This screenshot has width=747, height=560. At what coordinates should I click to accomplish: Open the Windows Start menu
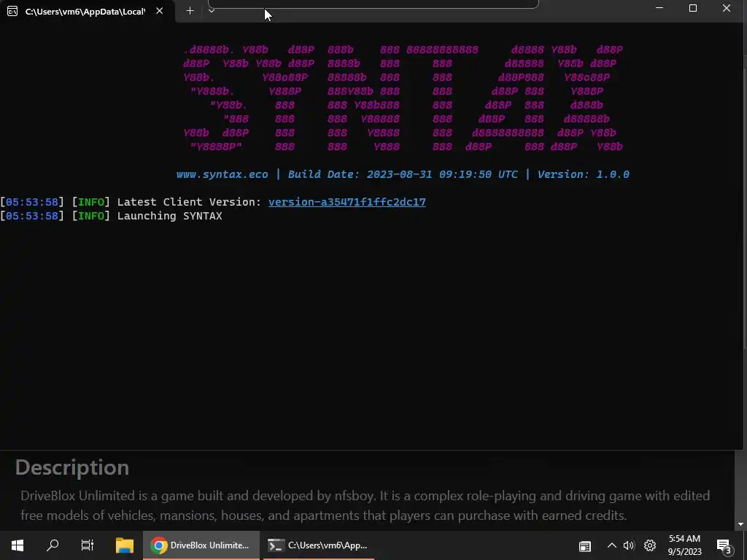point(18,545)
